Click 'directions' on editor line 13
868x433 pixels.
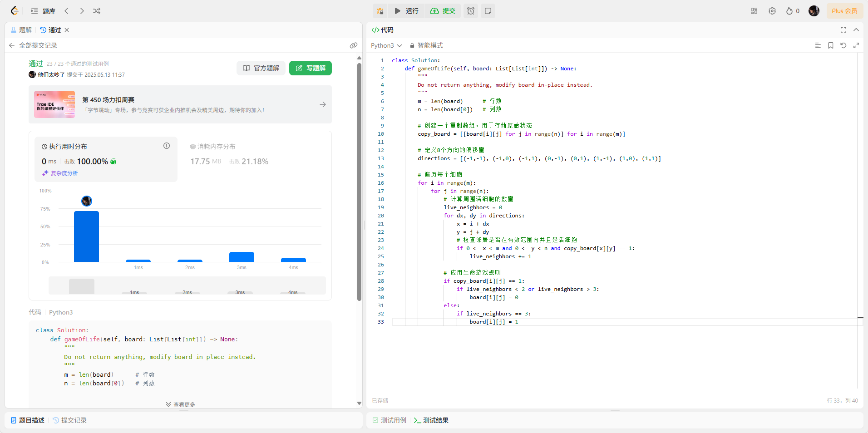click(x=434, y=158)
